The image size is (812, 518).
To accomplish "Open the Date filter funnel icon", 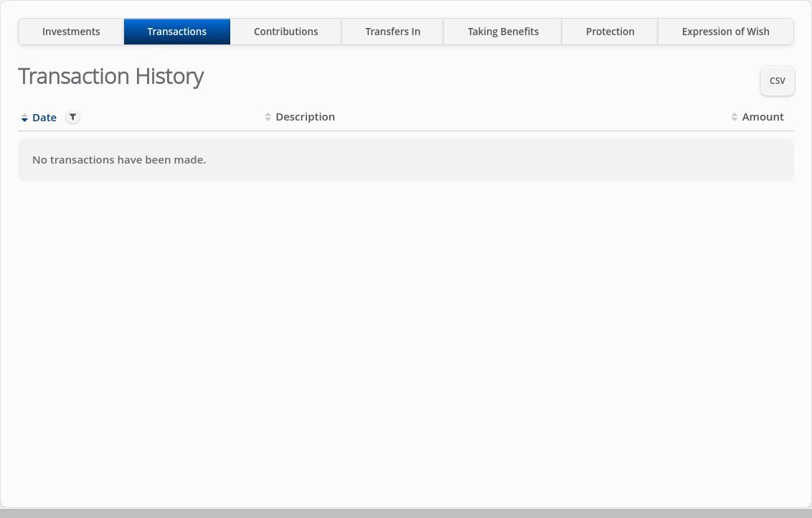I will click(x=73, y=117).
